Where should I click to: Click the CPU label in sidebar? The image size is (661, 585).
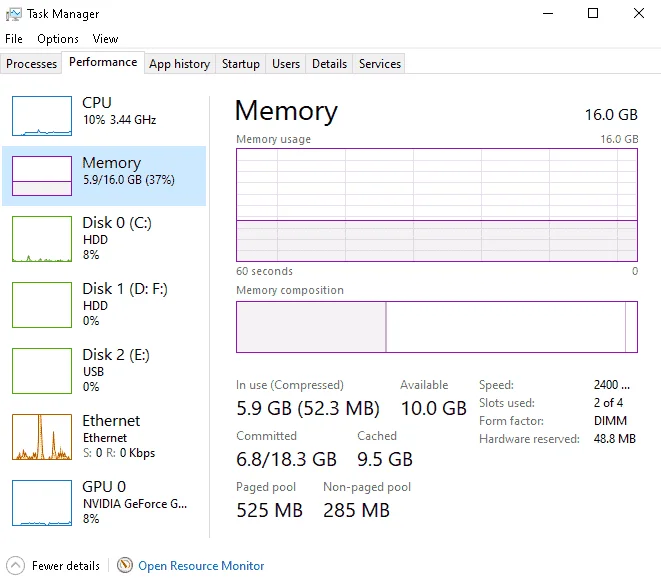coord(97,102)
